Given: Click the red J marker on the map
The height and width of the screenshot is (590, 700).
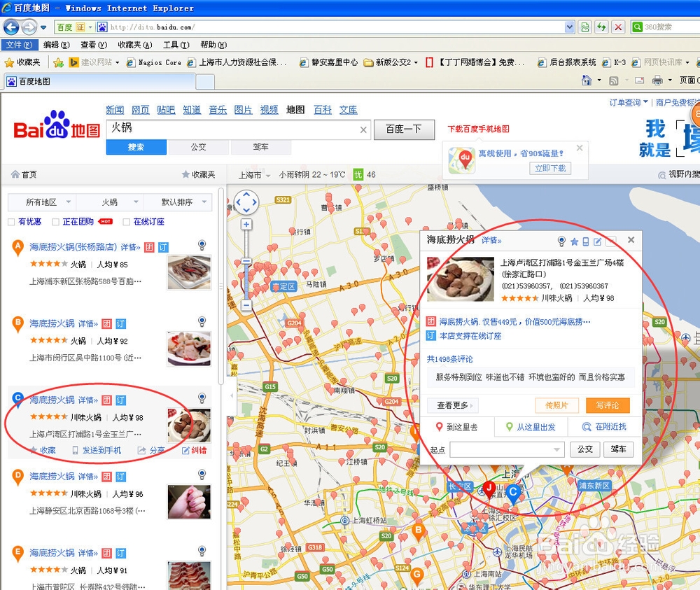Looking at the screenshot, I should [489, 489].
